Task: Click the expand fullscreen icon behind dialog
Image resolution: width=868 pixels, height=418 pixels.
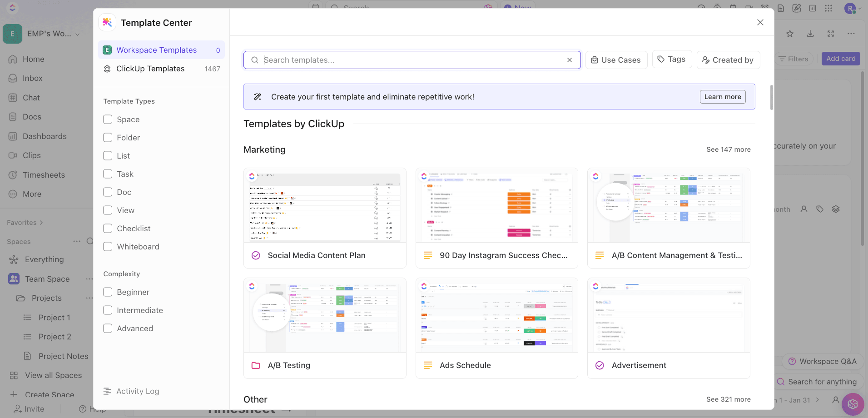Action: click(x=831, y=34)
